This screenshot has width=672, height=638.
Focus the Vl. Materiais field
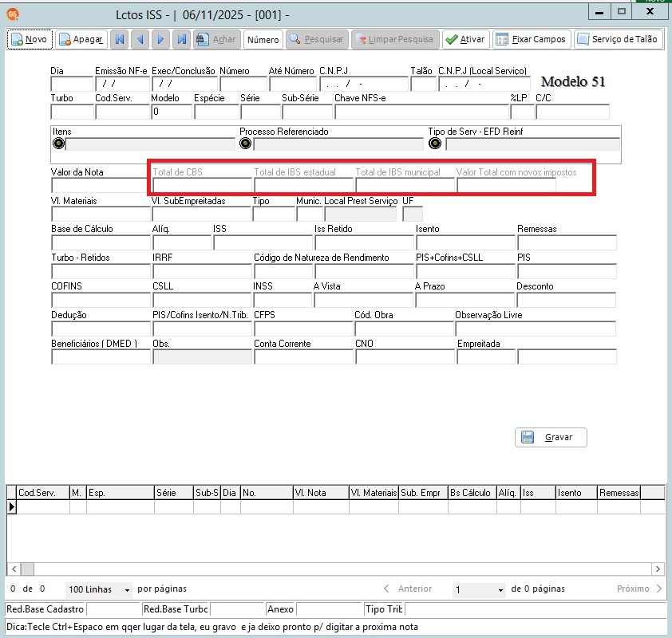pos(101,214)
